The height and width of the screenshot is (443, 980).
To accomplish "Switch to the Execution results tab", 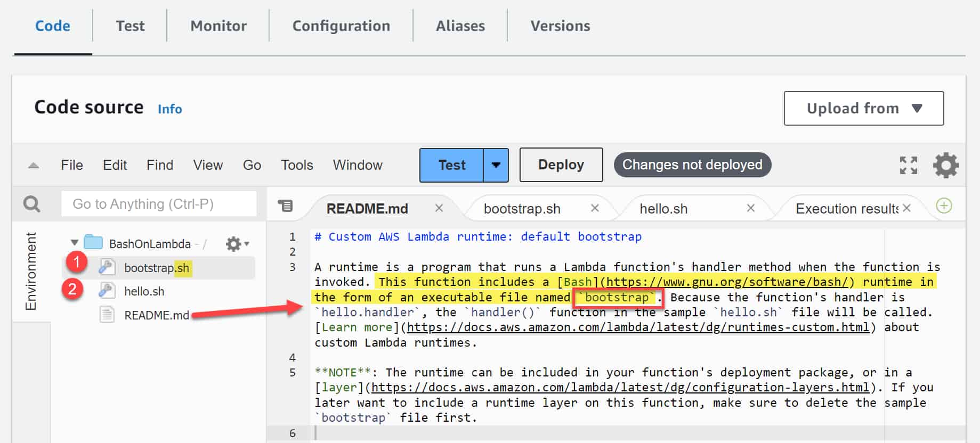I will click(846, 209).
